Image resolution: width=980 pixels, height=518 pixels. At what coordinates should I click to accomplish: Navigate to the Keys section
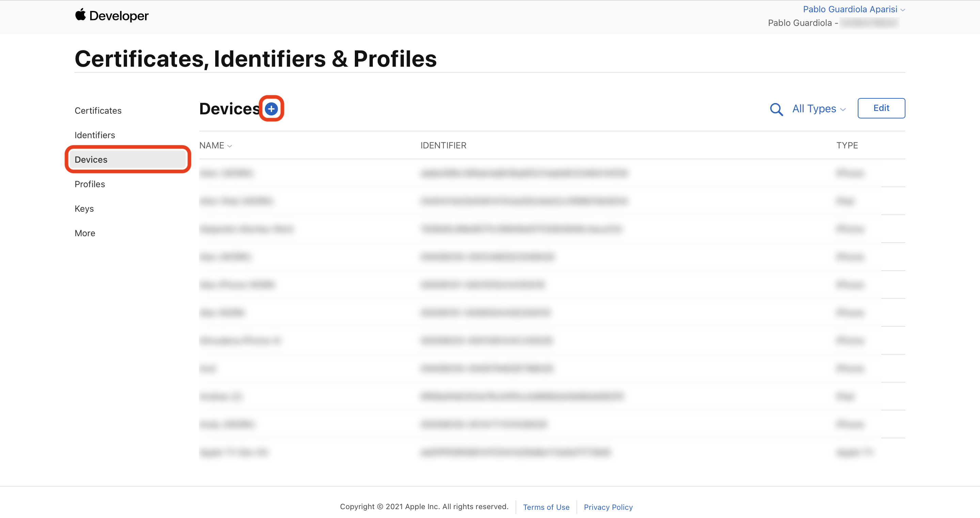tap(84, 209)
